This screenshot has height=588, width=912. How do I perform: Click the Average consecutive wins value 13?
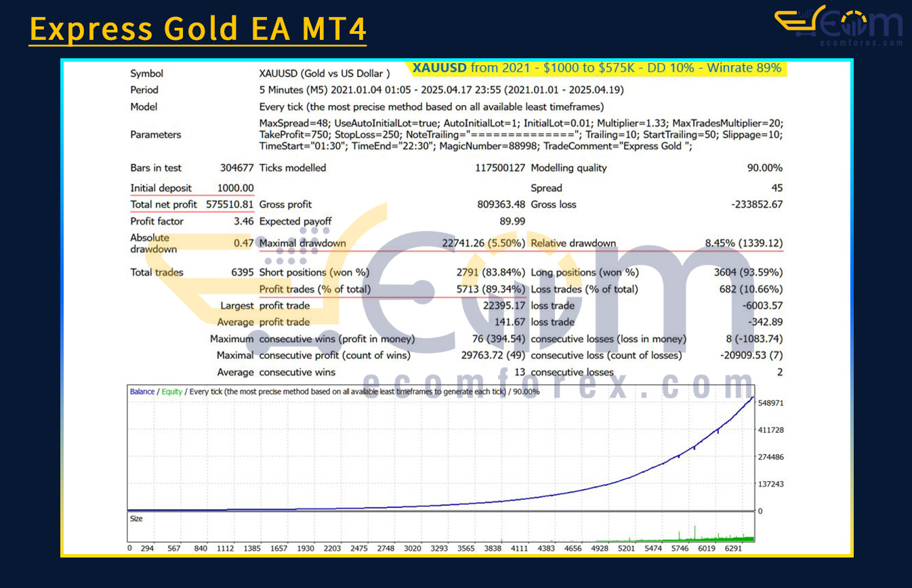(x=520, y=373)
